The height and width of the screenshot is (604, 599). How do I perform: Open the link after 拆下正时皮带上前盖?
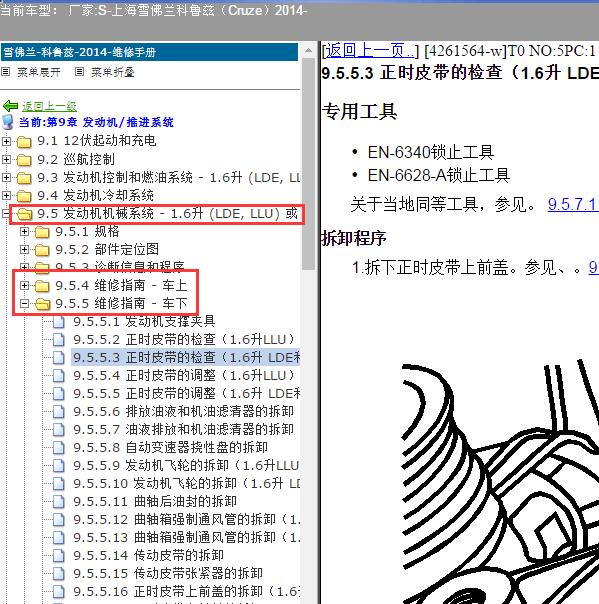tap(594, 267)
